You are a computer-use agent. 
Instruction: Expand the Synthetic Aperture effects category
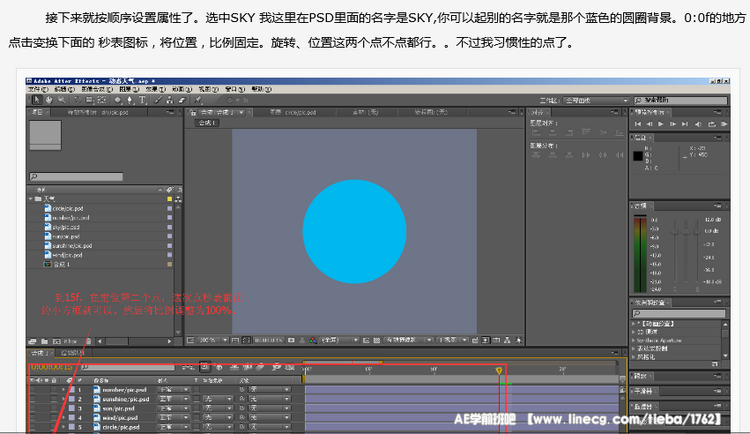click(x=634, y=340)
